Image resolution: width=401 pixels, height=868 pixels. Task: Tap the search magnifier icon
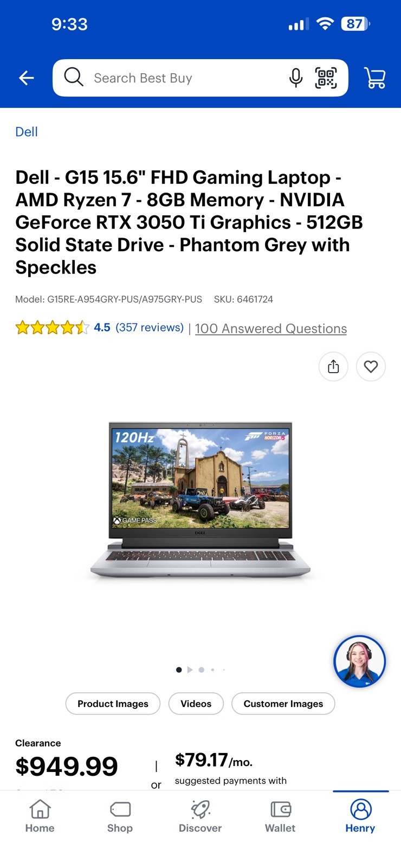74,78
